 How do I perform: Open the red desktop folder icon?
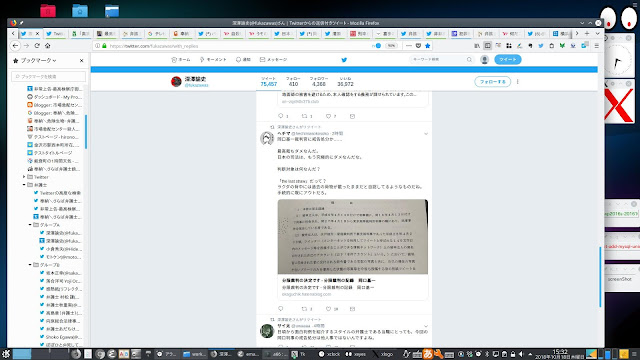(x=48, y=10)
